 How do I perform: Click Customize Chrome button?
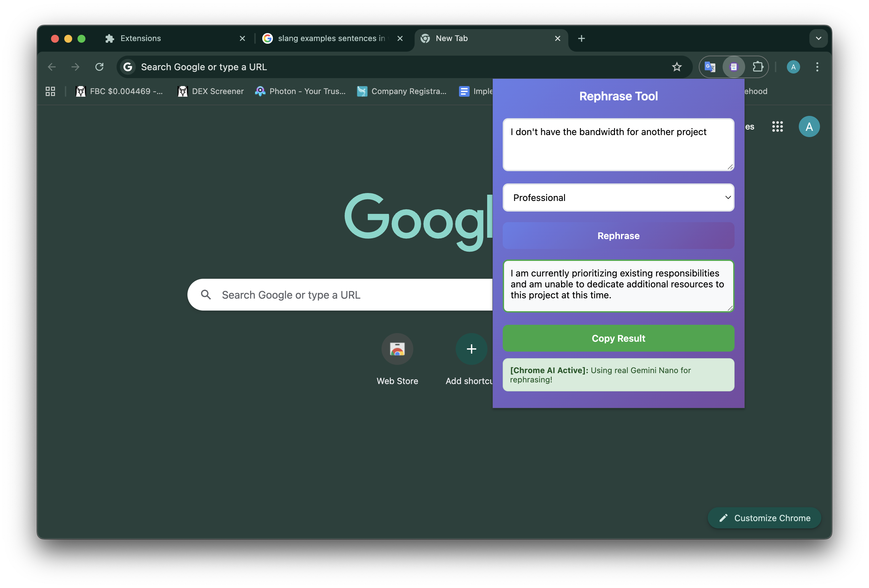tap(764, 518)
